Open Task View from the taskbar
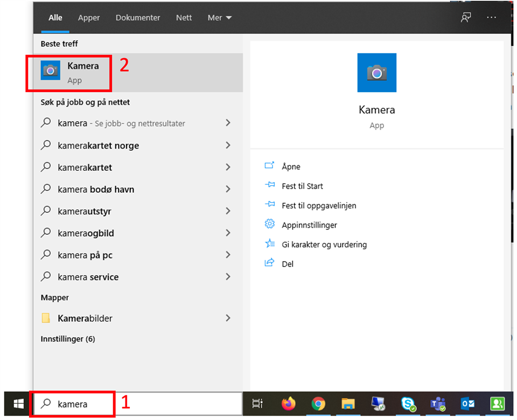Image resolution: width=517 pixels, height=420 pixels. [x=258, y=404]
